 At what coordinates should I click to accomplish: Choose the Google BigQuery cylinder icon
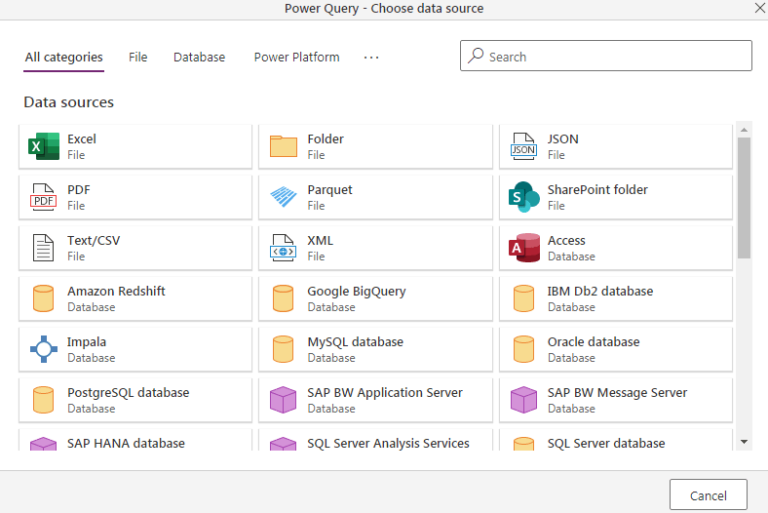[x=283, y=298]
